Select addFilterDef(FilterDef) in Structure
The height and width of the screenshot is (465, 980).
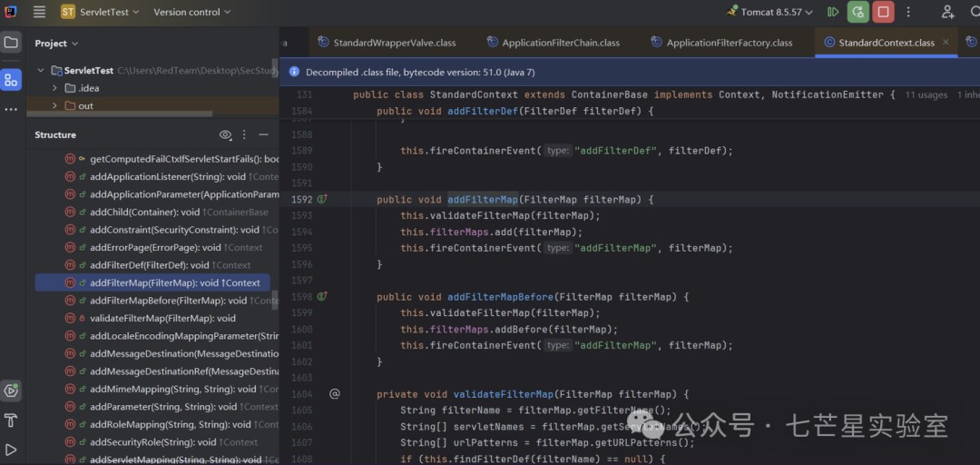click(158, 264)
